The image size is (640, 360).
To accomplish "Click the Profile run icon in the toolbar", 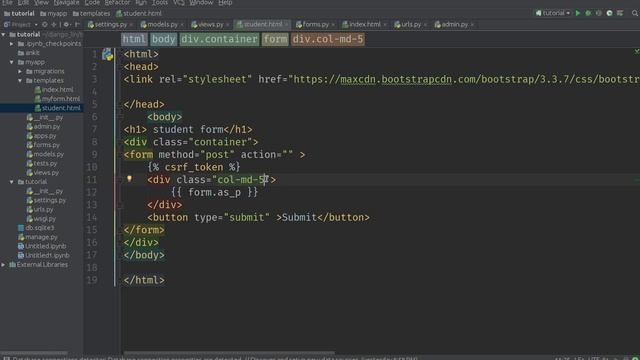I will coord(609,13).
